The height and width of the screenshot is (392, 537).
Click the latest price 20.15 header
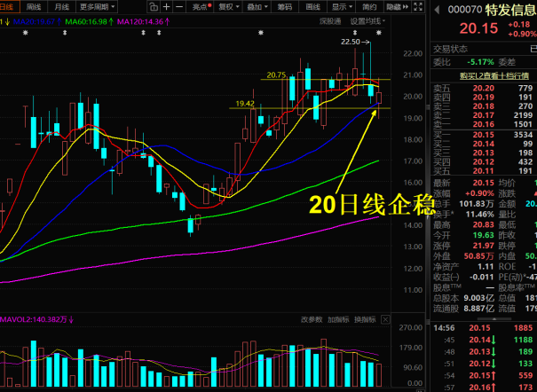tap(478, 28)
